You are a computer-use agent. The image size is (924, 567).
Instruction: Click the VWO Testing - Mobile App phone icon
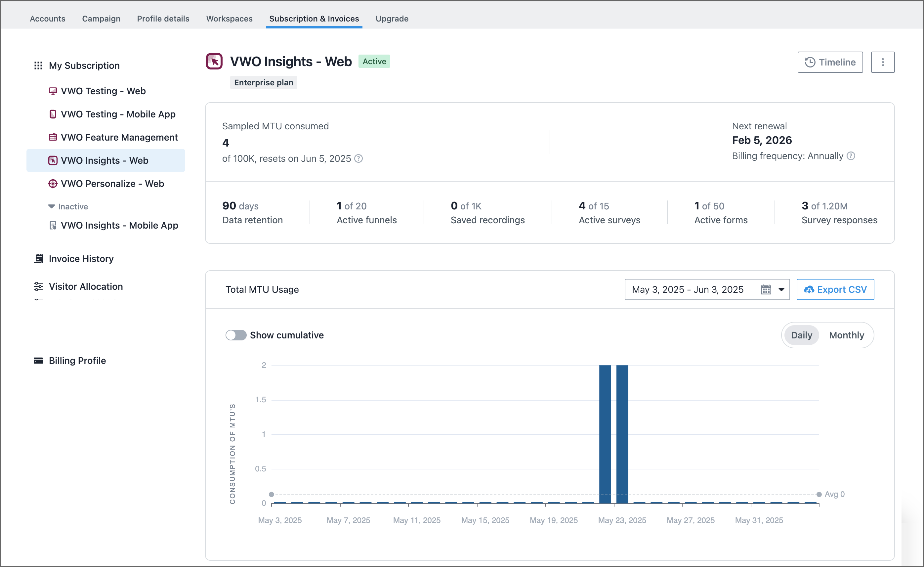point(53,114)
